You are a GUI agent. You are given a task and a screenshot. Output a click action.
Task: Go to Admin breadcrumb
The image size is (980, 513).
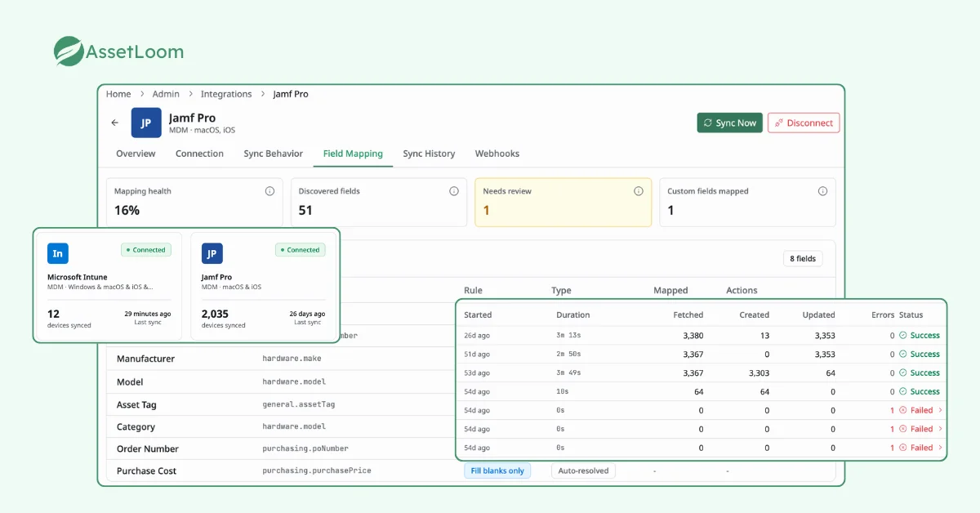point(166,94)
